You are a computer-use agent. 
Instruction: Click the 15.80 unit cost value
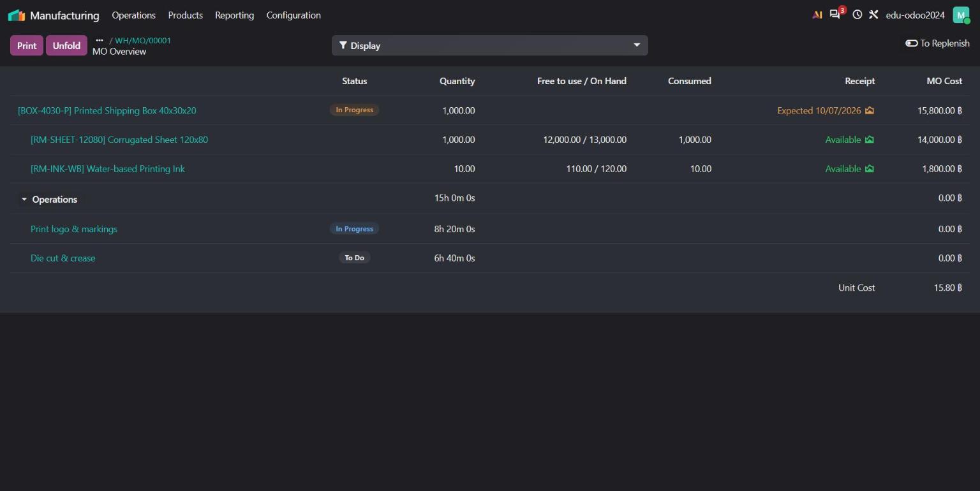tap(948, 288)
